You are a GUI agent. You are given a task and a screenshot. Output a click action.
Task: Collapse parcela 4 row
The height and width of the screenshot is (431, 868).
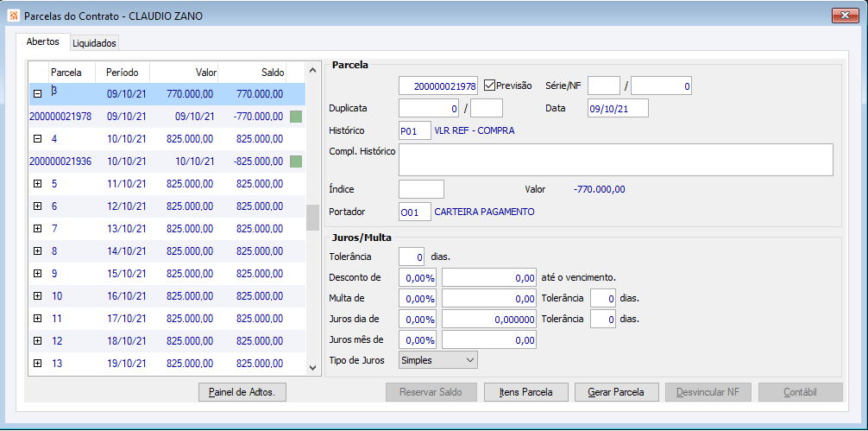38,138
